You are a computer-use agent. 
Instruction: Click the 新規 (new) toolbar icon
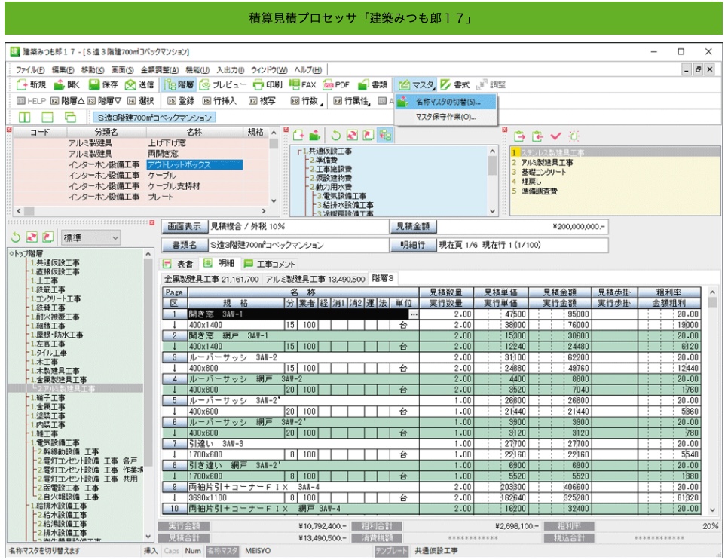(x=31, y=84)
